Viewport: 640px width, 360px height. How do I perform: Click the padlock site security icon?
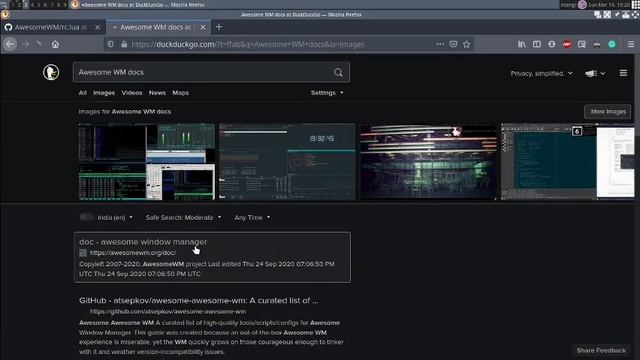click(x=124, y=44)
